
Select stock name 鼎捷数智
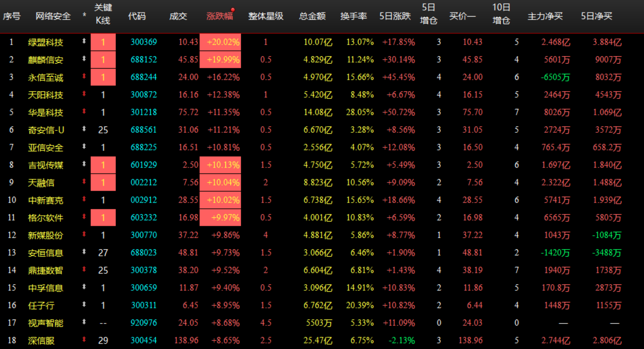point(46,271)
